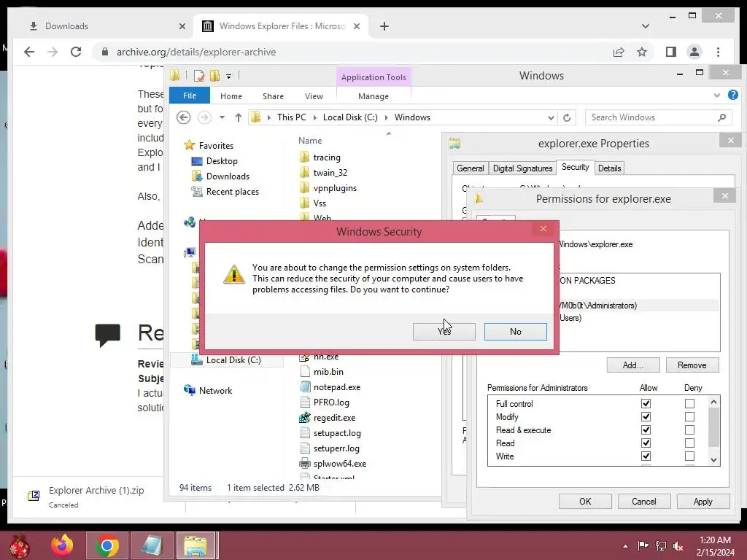Open General tab in explorer.exe Properties
The image size is (747, 560).
tap(471, 168)
